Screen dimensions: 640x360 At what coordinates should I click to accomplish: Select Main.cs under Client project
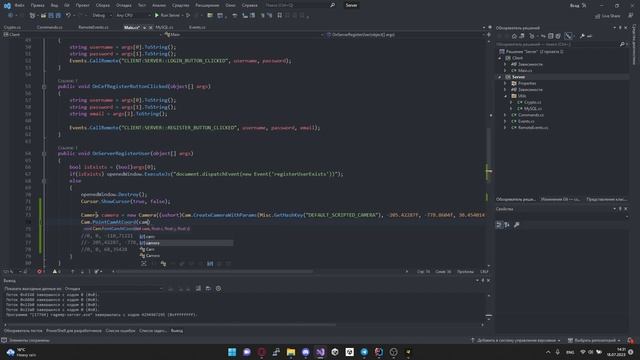pos(524,71)
